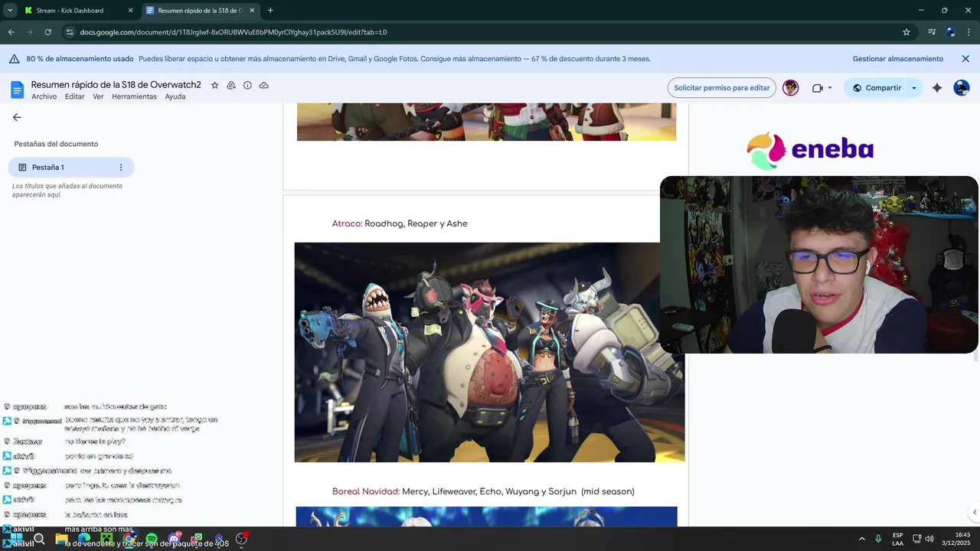Screen dimensions: 980x551
Task: Open the Editar menu
Action: coord(74,96)
